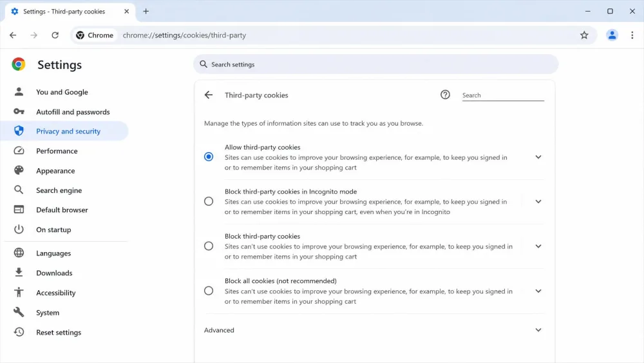Reload the page with the refresh icon

click(55, 35)
